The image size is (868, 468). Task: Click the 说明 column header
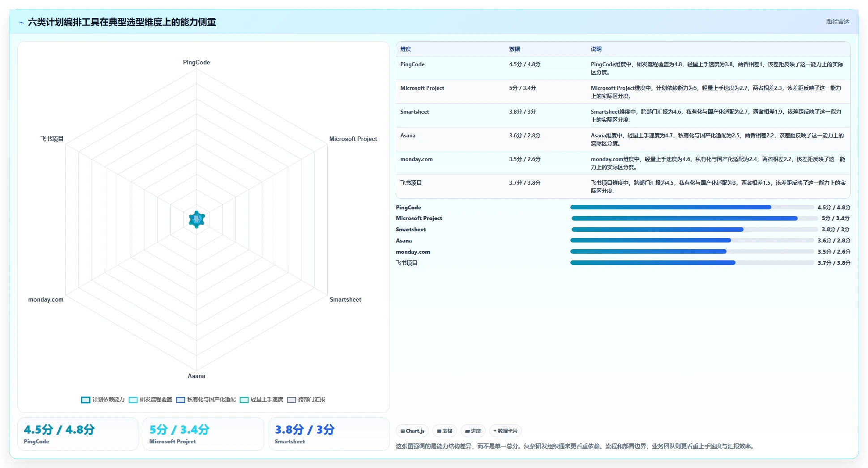click(x=596, y=49)
